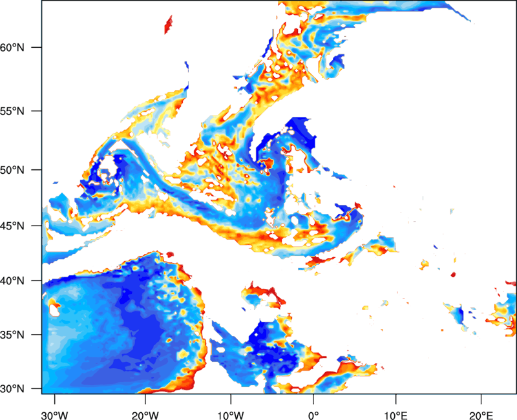Click the 60°N latitude label
The width and height of the screenshot is (517, 420).
(12, 47)
